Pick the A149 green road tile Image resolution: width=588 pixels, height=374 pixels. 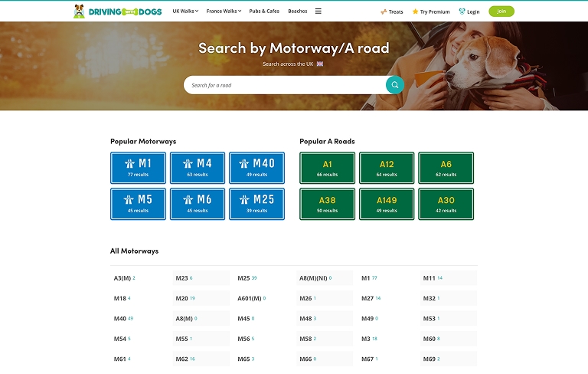(387, 204)
